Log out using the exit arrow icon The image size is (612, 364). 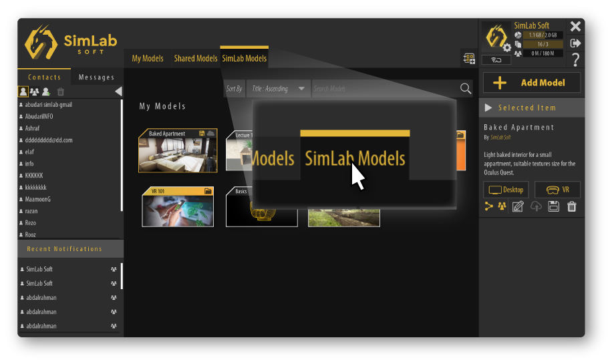click(x=575, y=43)
